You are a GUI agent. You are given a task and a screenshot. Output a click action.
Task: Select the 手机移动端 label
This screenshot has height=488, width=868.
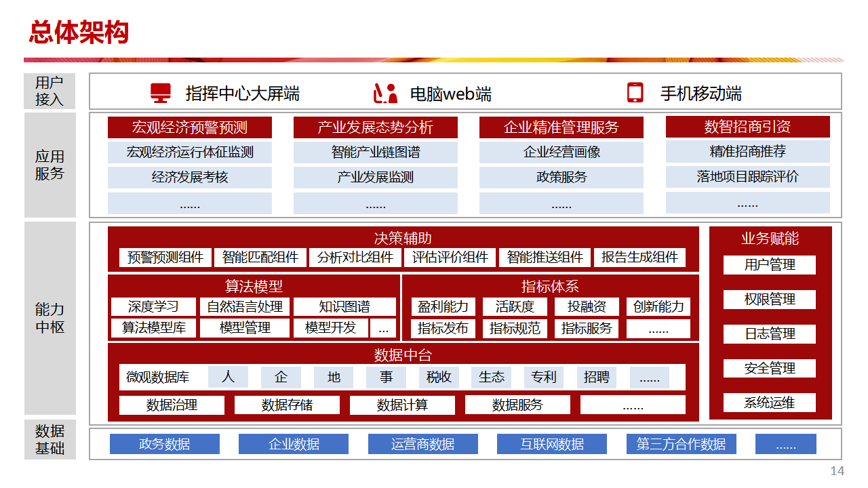(701, 94)
